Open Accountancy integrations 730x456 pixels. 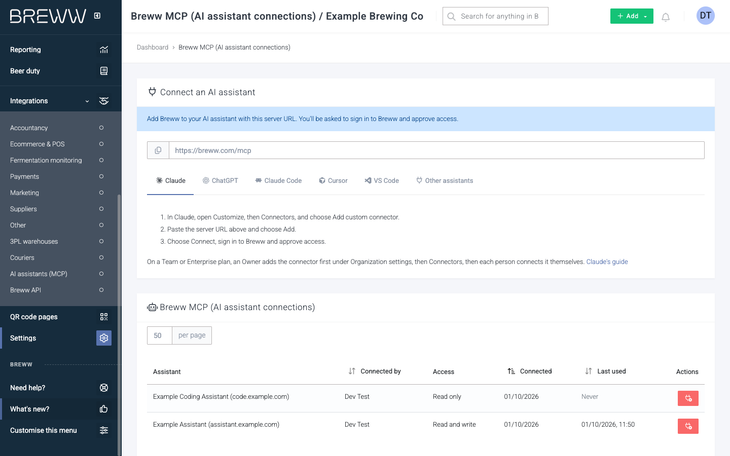29,128
